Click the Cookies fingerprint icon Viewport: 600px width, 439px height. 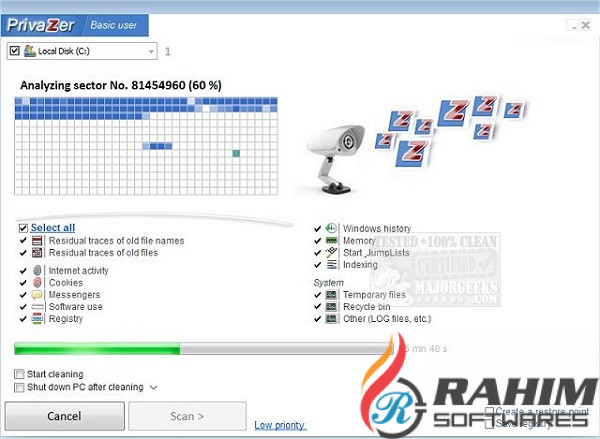pyautogui.click(x=37, y=282)
